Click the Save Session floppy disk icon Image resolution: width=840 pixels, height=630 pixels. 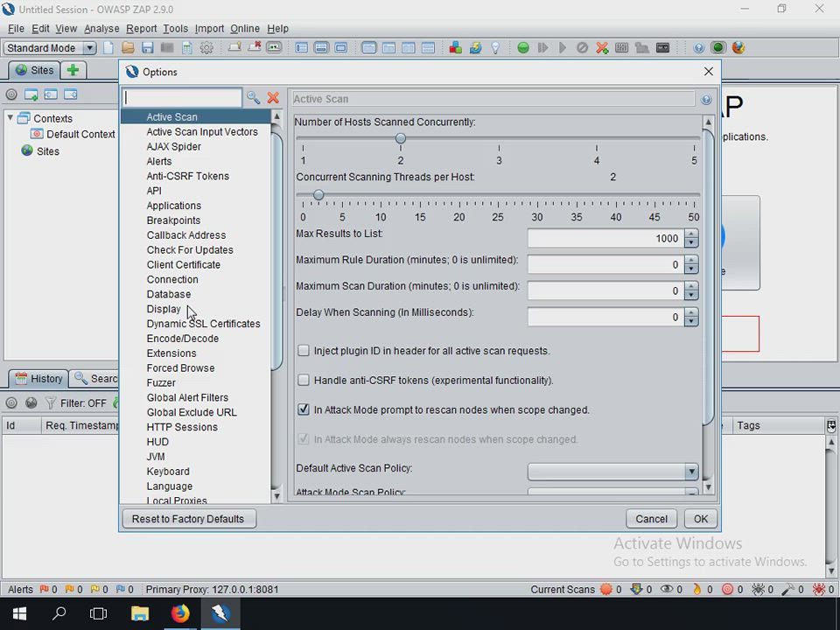click(x=147, y=48)
